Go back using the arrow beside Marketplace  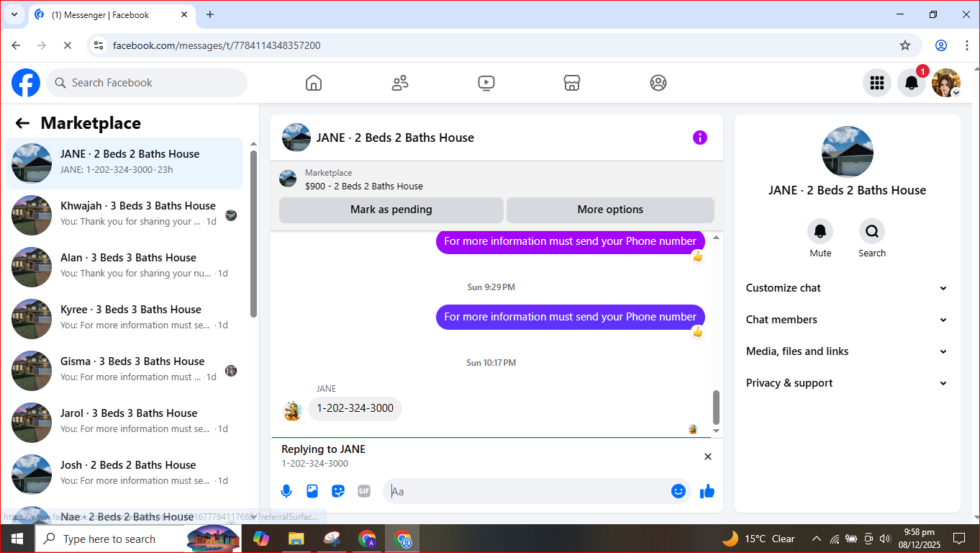[x=22, y=123]
